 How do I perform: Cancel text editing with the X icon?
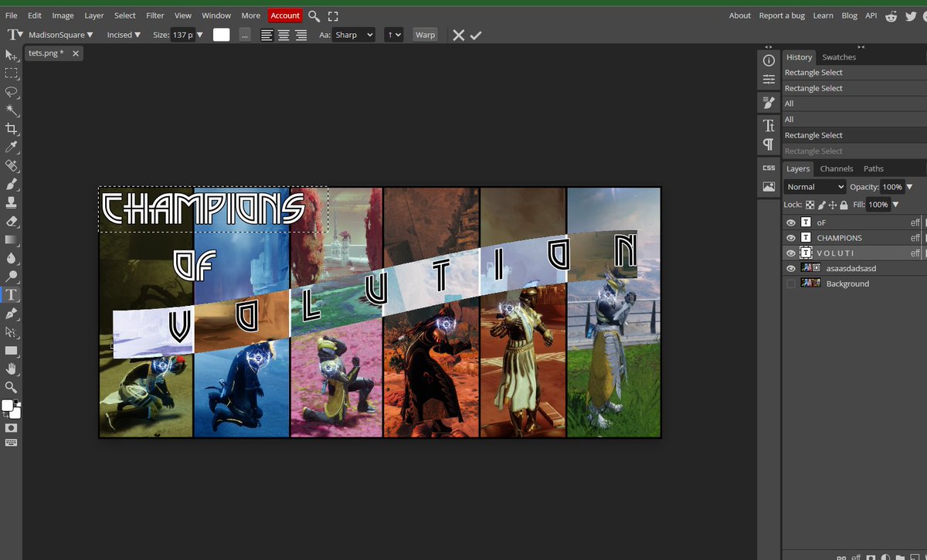[x=459, y=35]
